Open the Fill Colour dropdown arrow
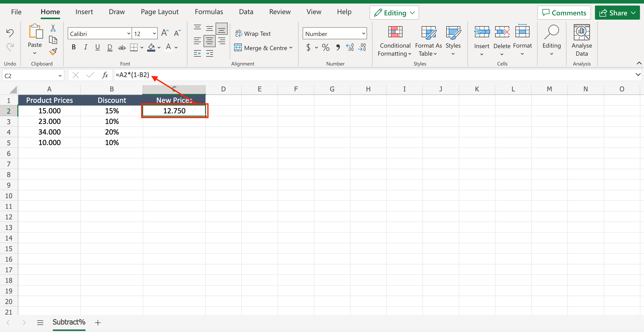The width and height of the screenshot is (644, 332). point(159,47)
